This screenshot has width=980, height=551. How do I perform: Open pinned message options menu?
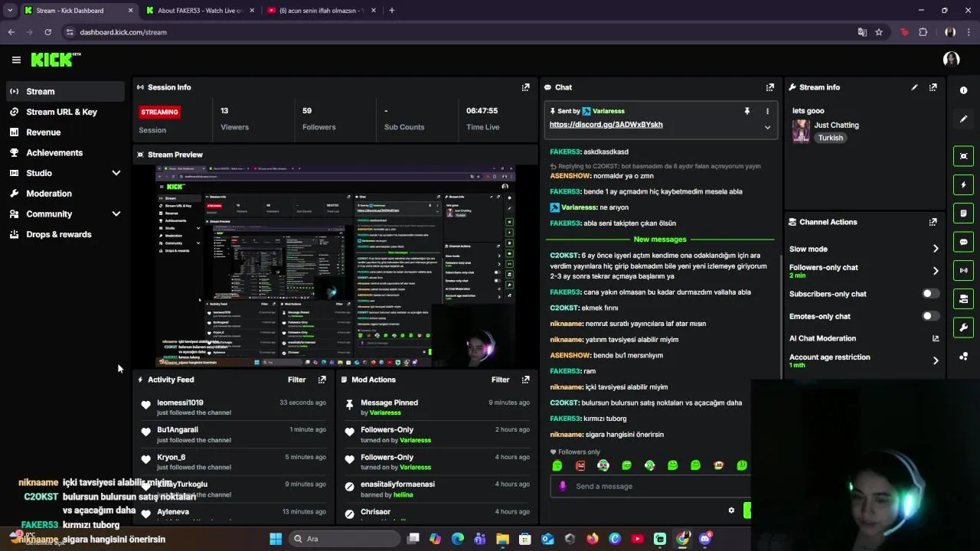point(767,111)
